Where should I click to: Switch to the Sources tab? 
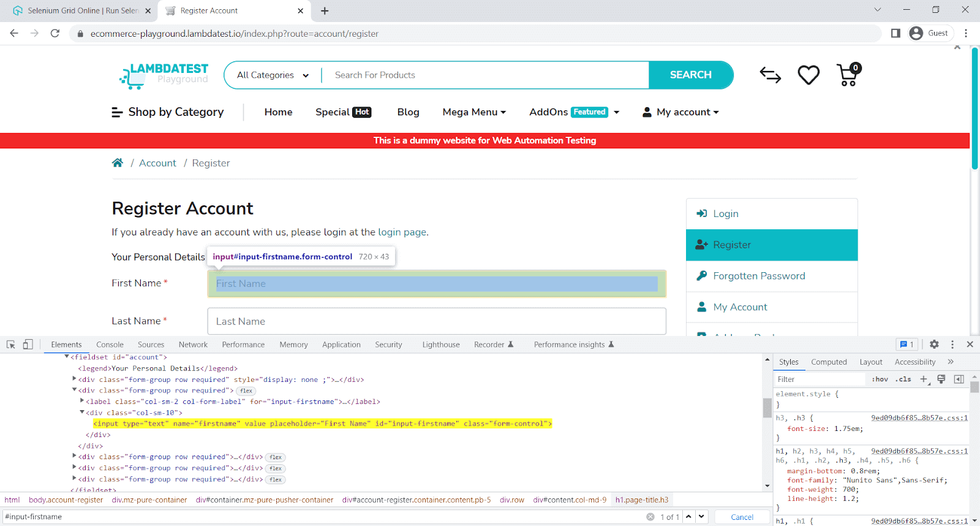click(151, 345)
